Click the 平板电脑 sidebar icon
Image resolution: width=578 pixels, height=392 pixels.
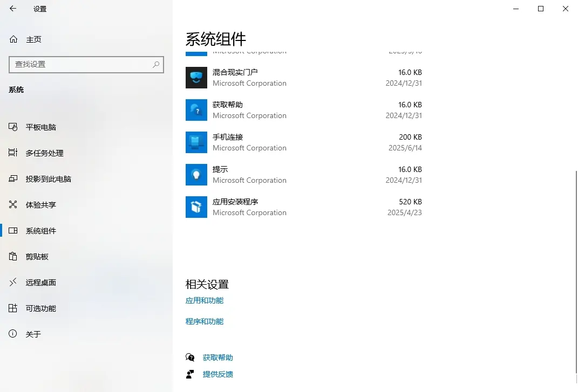coord(12,127)
